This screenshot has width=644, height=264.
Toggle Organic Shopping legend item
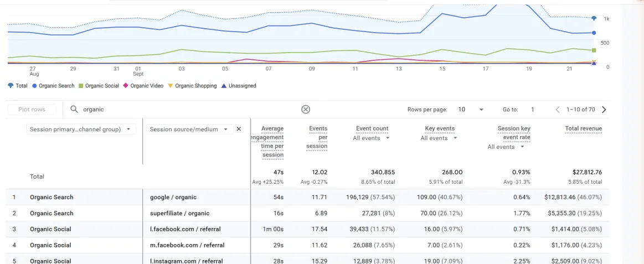point(193,86)
